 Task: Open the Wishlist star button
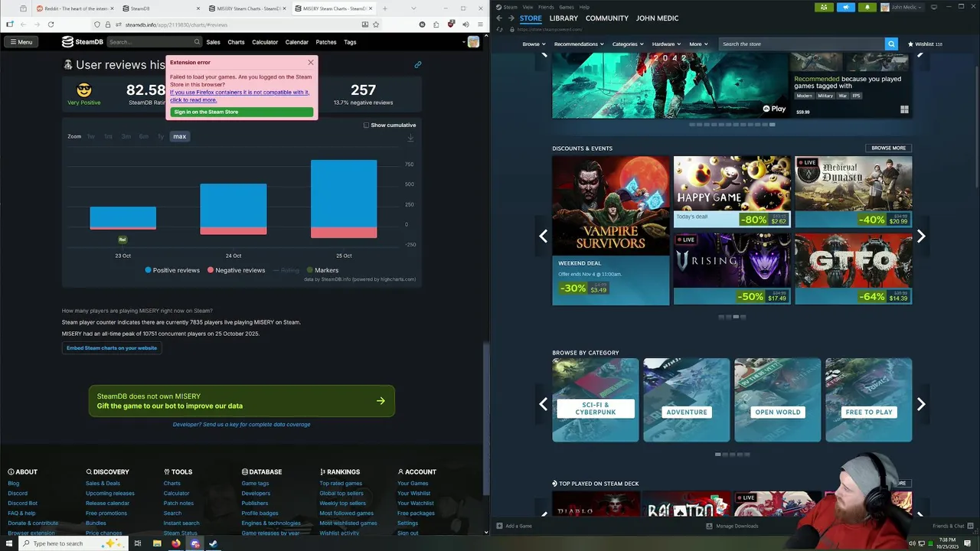point(925,44)
